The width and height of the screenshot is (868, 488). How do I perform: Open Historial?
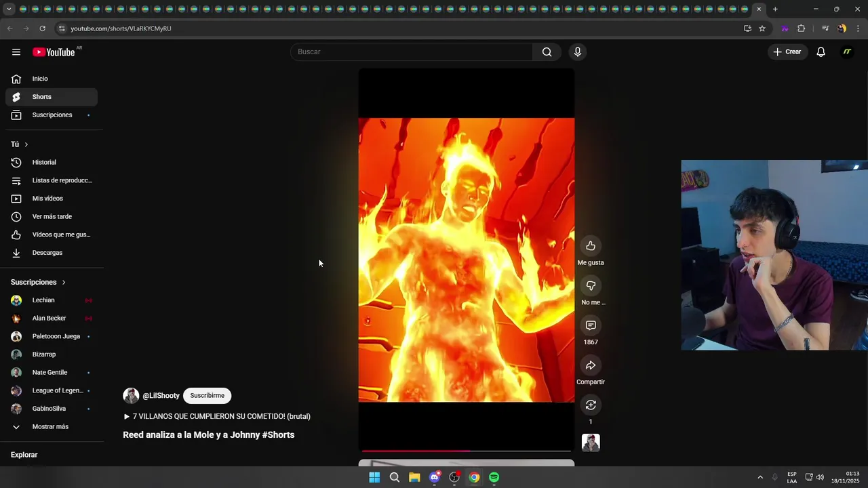52,163
